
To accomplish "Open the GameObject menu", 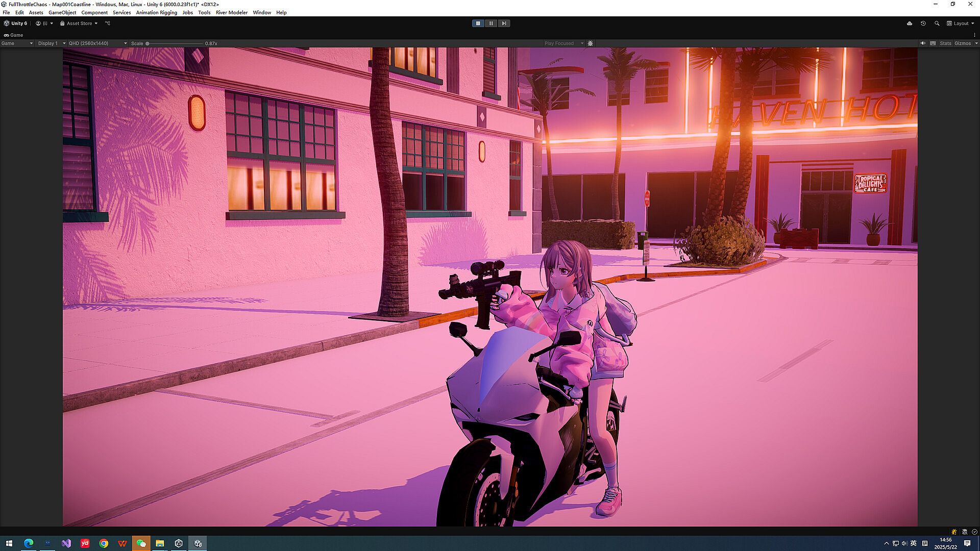I will 62,12.
